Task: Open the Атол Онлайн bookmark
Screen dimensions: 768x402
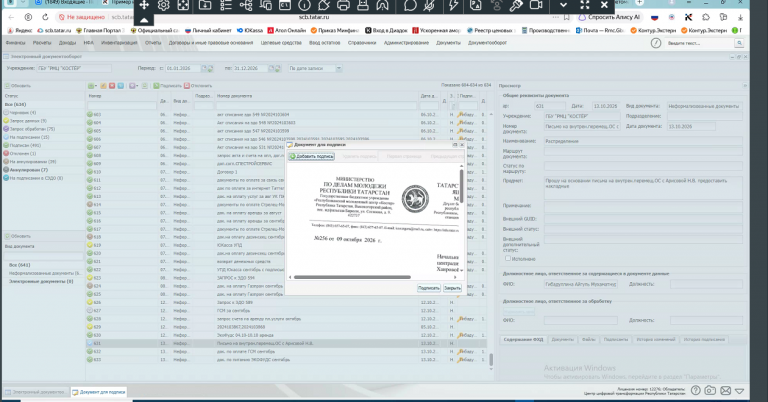Action: 287,30
